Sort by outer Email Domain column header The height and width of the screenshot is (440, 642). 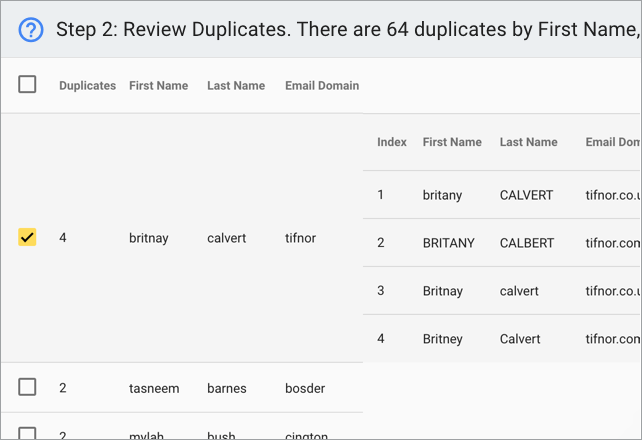[x=322, y=86]
